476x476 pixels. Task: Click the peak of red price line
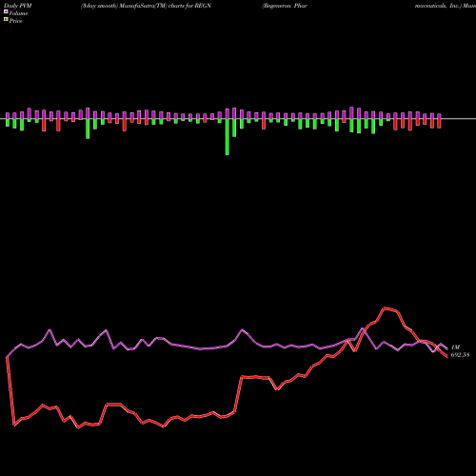385,307
